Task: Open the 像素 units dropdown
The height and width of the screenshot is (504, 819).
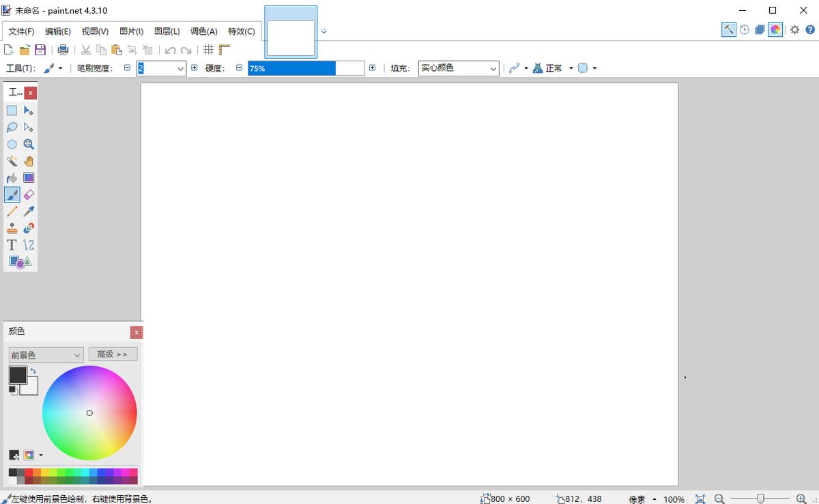Action: pos(642,499)
